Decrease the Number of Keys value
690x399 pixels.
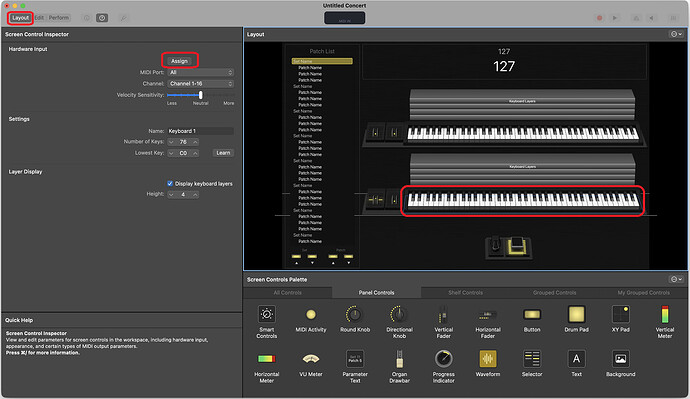coord(171,142)
